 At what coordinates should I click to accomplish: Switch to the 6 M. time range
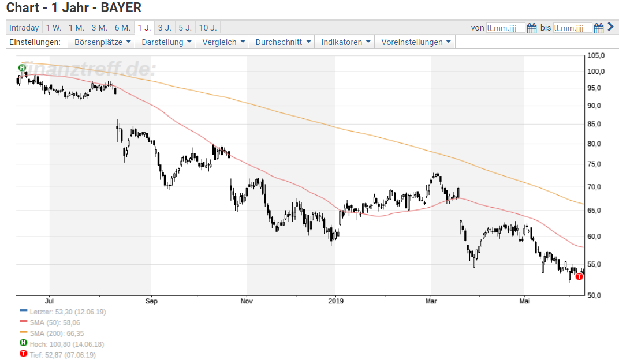click(122, 28)
